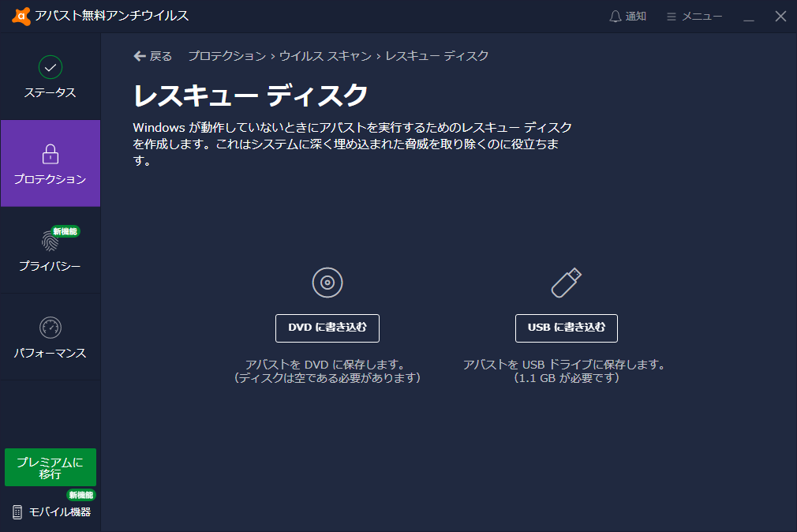
Task: Go back using the 戻る arrow
Action: (x=145, y=56)
